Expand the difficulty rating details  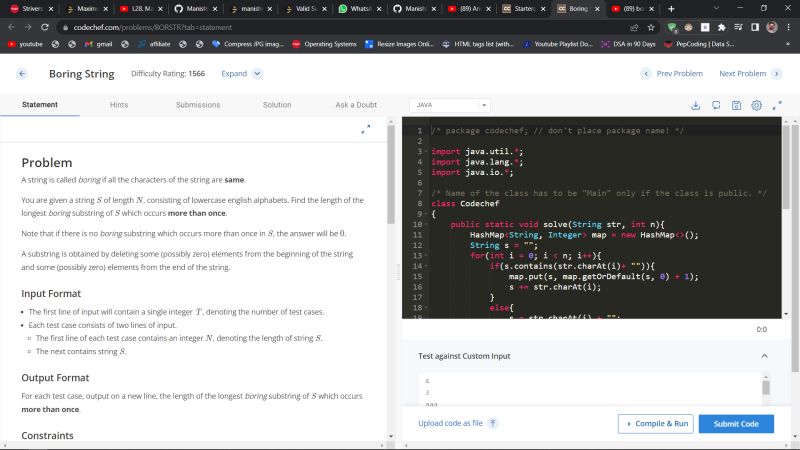[241, 74]
